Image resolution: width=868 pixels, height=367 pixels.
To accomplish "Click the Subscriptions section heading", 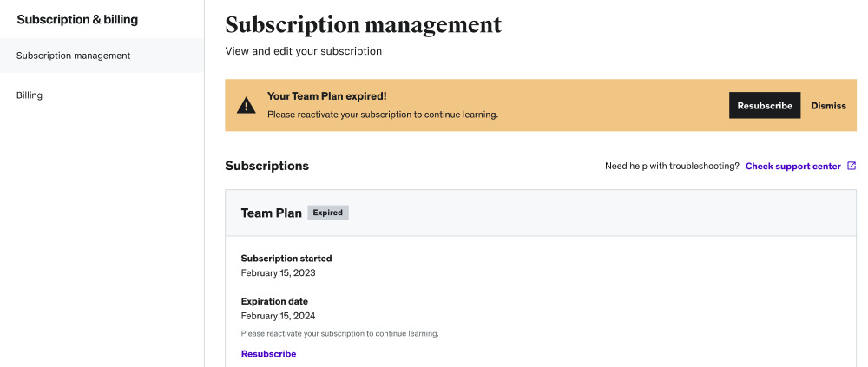I will pyautogui.click(x=266, y=166).
